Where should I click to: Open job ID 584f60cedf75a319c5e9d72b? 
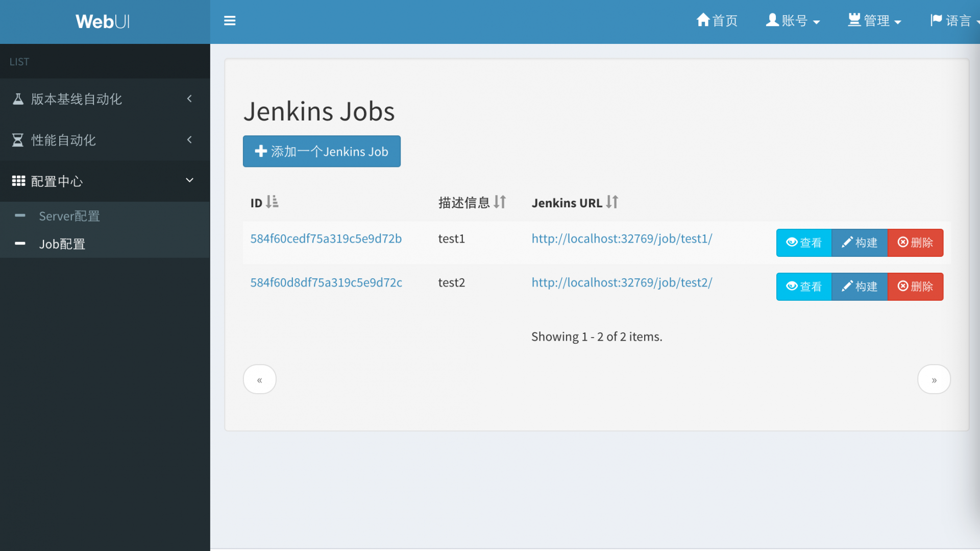coord(326,238)
